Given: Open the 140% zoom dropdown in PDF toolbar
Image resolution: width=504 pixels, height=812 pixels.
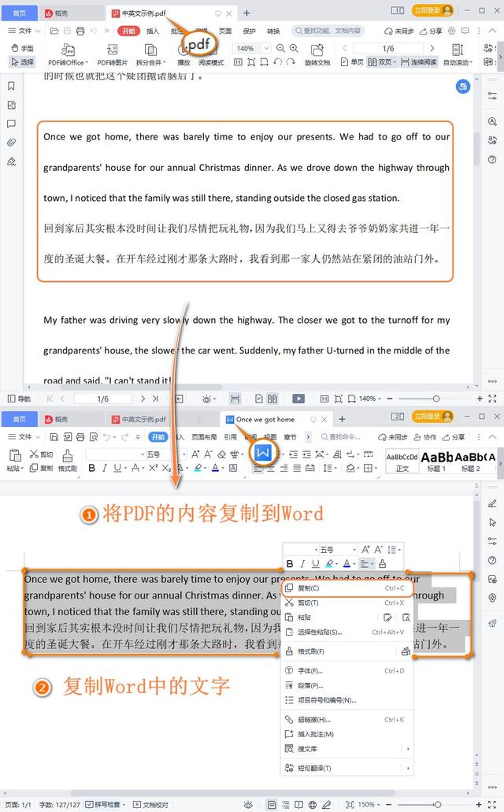Looking at the screenshot, I should click(x=267, y=48).
